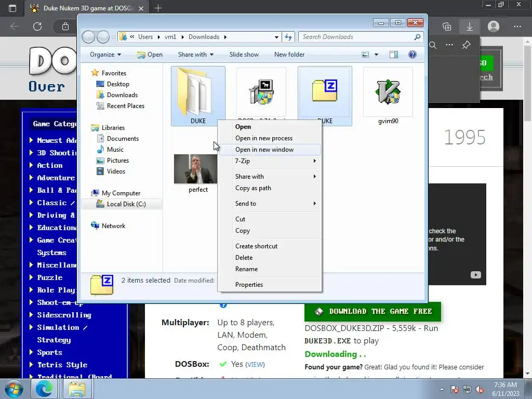Click Download The Game Free button
This screenshot has height=399, width=532.
(x=373, y=312)
